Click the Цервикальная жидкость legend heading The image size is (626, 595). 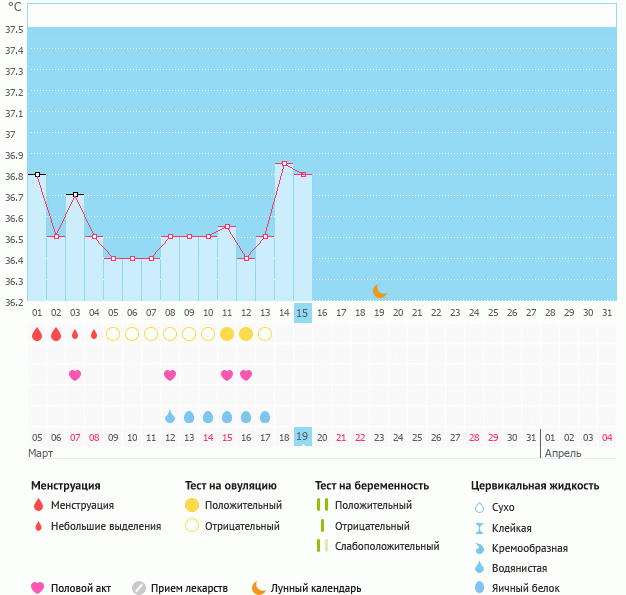point(535,486)
